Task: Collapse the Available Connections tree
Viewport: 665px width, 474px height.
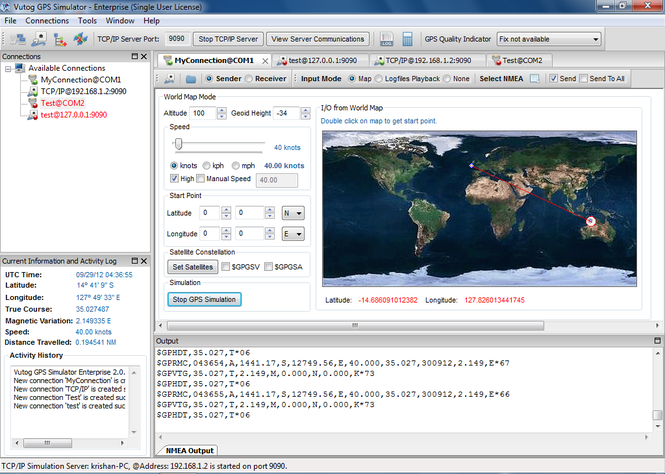Action: tap(8, 69)
